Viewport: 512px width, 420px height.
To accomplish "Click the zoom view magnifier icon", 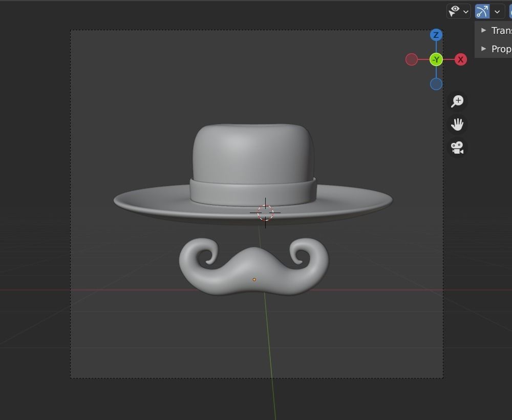I will 457,101.
